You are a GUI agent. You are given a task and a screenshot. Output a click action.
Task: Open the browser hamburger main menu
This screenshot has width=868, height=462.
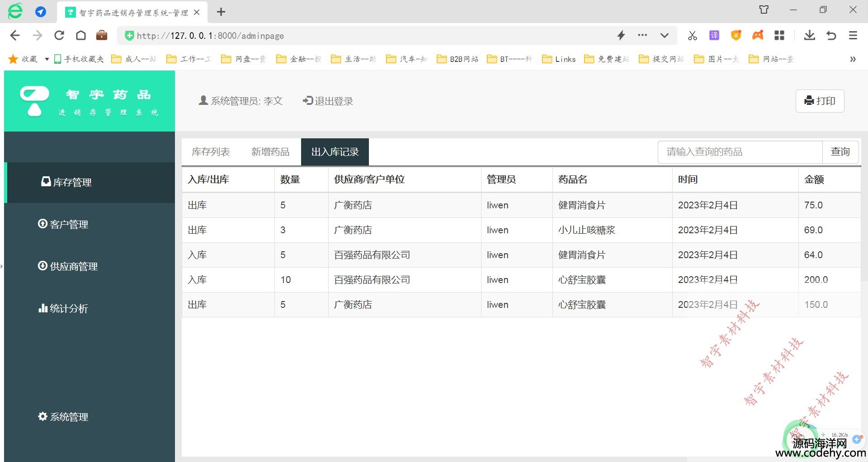(x=853, y=35)
